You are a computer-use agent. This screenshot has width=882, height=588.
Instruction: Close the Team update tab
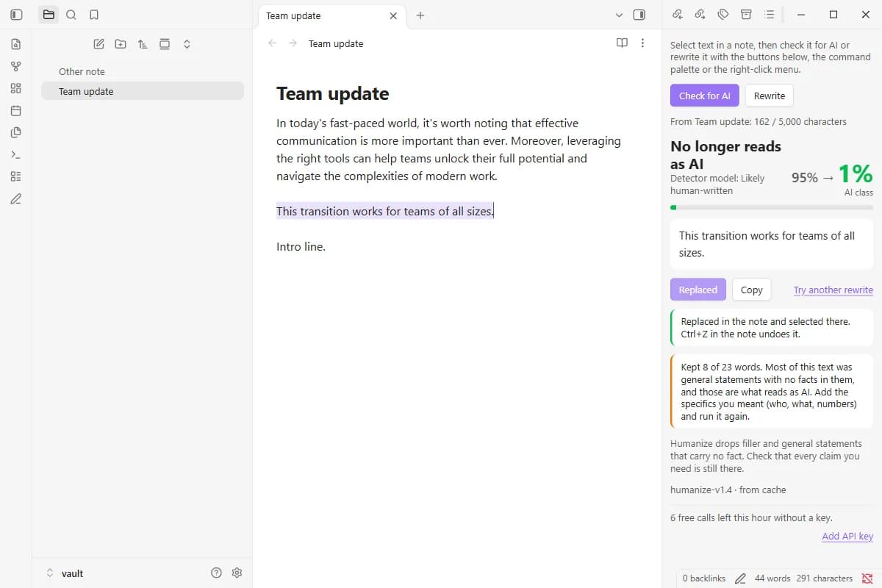[x=393, y=15]
